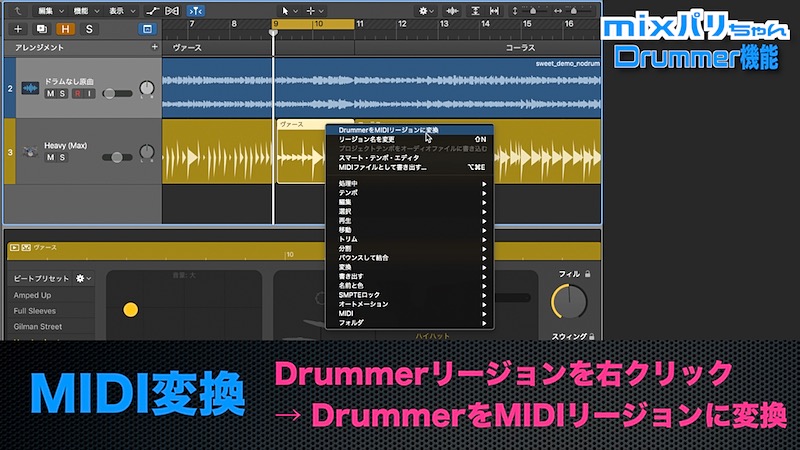Click the back arrow in the tracks toolbar

tap(17, 11)
